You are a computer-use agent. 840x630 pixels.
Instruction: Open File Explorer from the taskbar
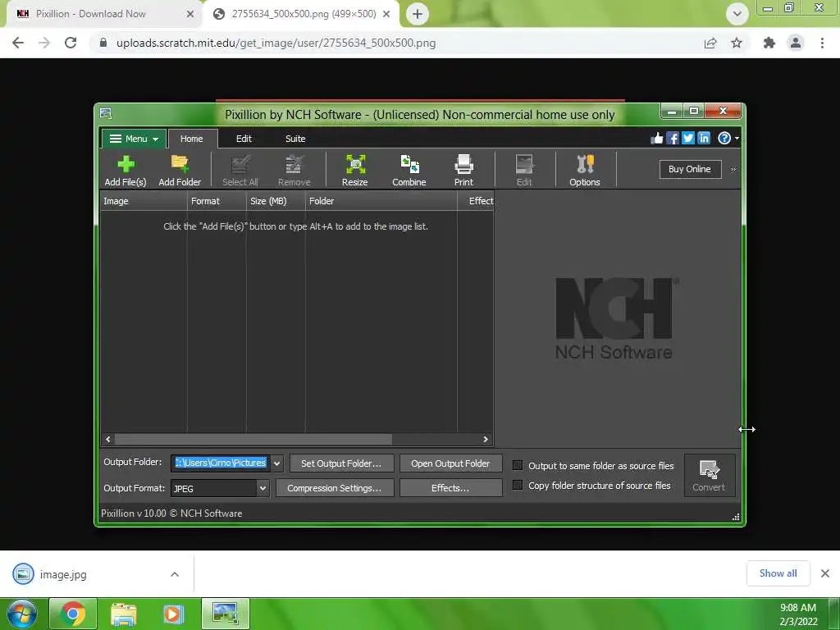(124, 614)
